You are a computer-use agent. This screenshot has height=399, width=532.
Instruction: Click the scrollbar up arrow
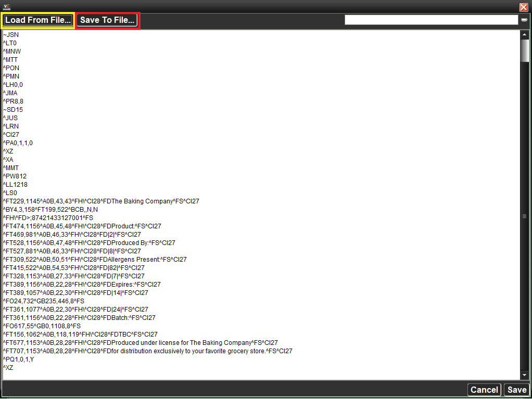(x=524, y=34)
